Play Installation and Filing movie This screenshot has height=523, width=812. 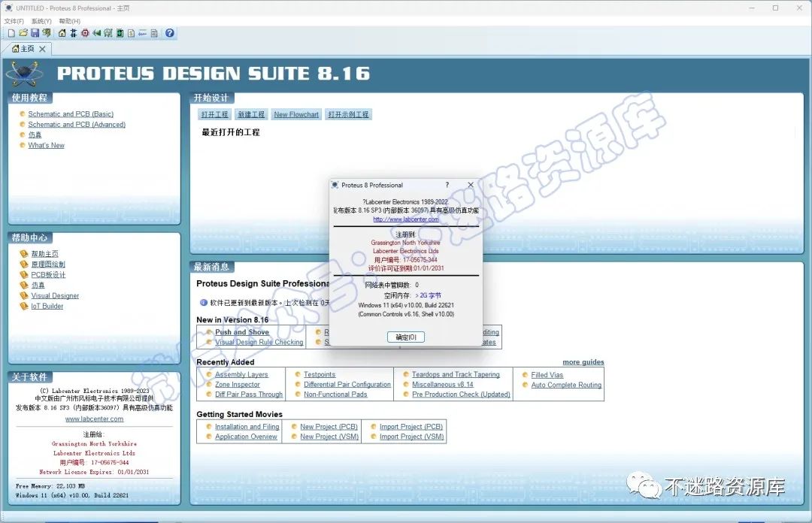tap(247, 427)
